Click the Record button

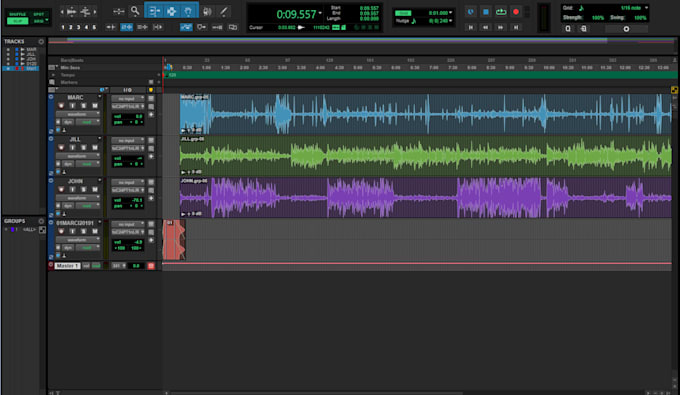[x=516, y=12]
